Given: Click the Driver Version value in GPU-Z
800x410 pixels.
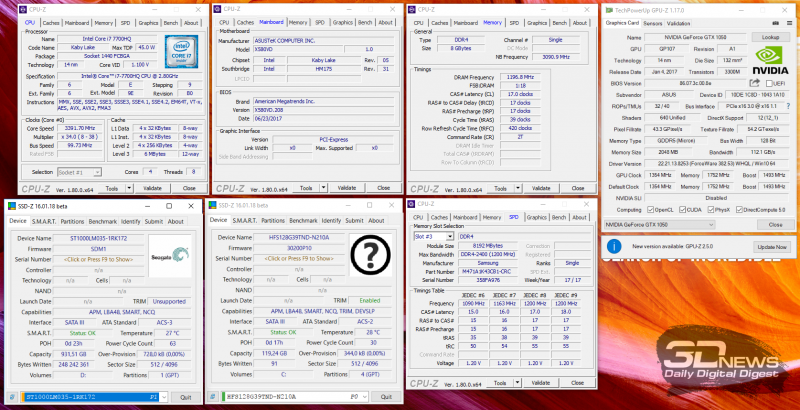Looking at the screenshot, I should (716, 164).
